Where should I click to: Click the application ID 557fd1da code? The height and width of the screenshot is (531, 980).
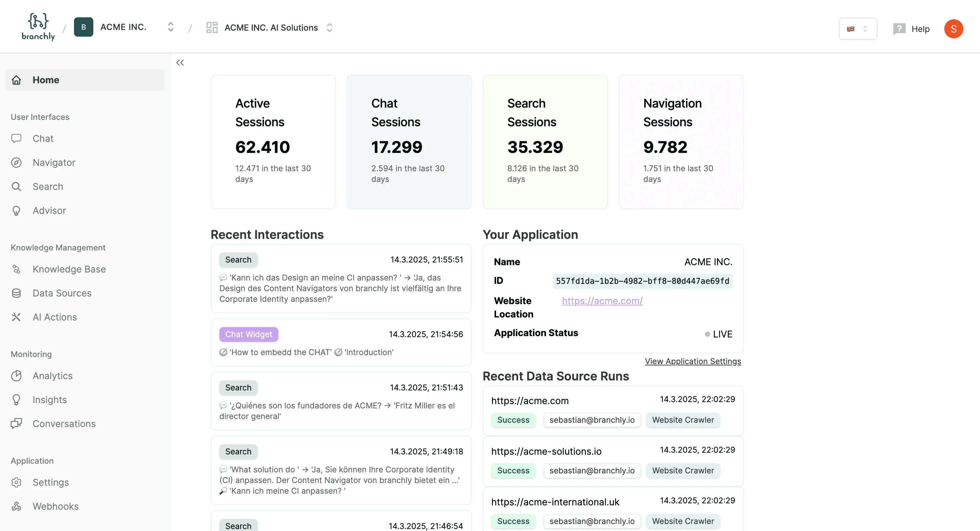coord(642,281)
